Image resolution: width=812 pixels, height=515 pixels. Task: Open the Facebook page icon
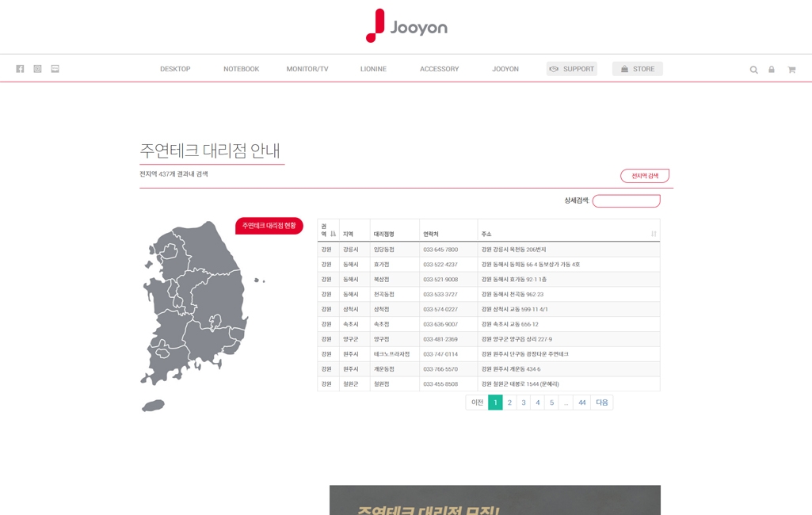(x=20, y=69)
